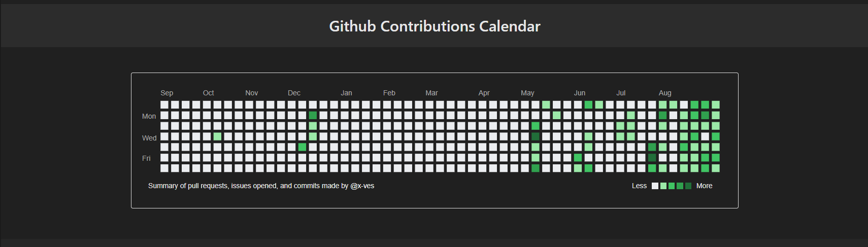Select the only green contribution cell in October
868x247 pixels.
pyautogui.click(x=217, y=136)
